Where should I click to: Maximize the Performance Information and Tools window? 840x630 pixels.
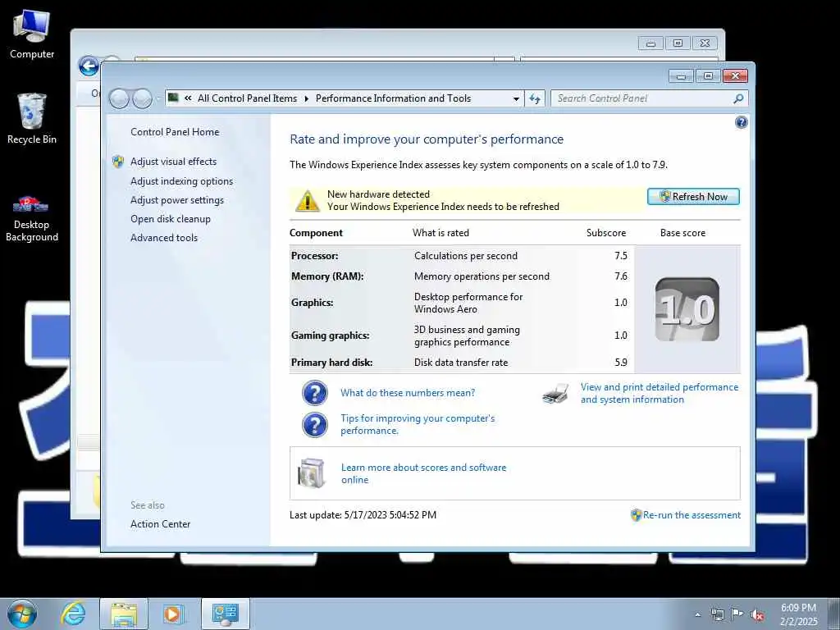pos(708,76)
